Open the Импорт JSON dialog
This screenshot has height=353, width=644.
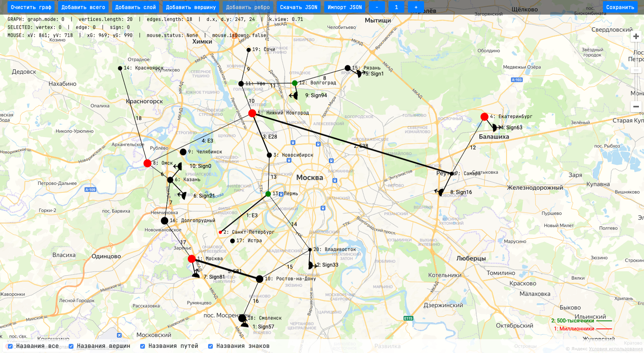345,7
